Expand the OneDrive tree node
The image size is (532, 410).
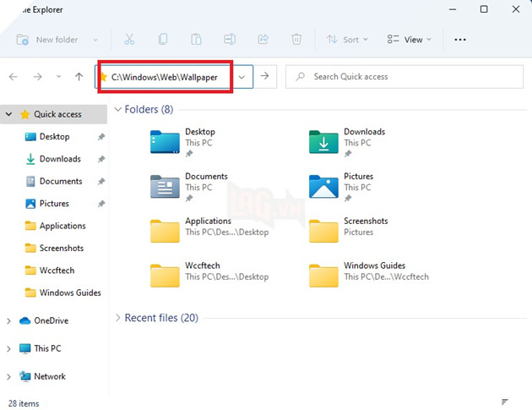[8, 320]
